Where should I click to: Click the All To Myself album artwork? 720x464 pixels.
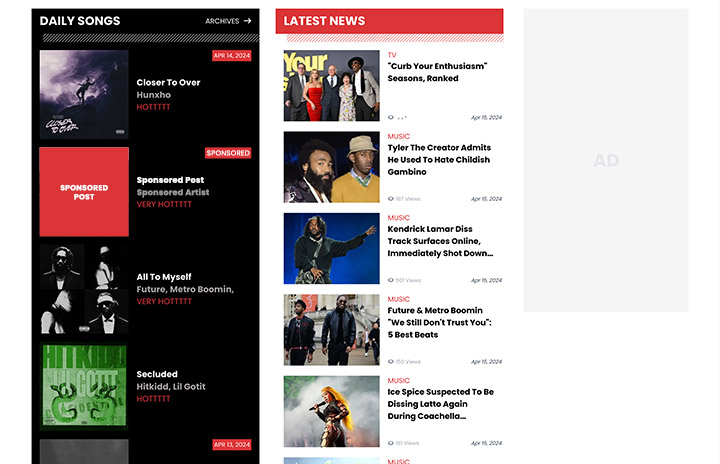click(84, 289)
